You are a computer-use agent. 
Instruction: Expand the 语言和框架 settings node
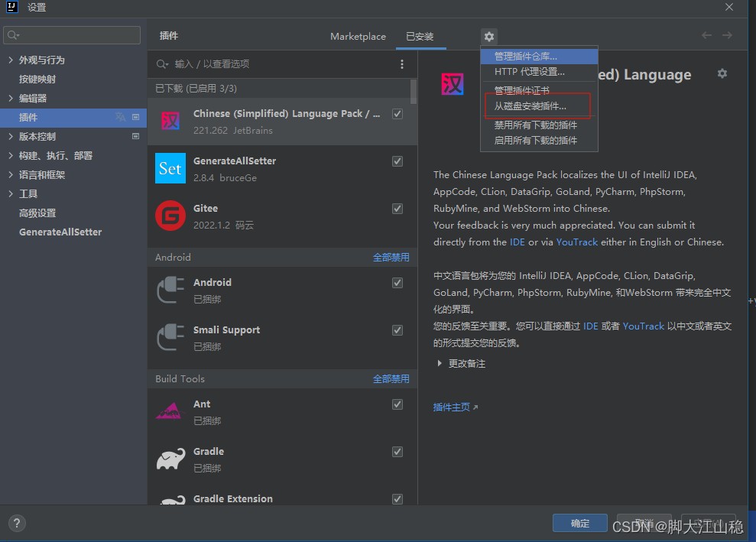(11, 174)
